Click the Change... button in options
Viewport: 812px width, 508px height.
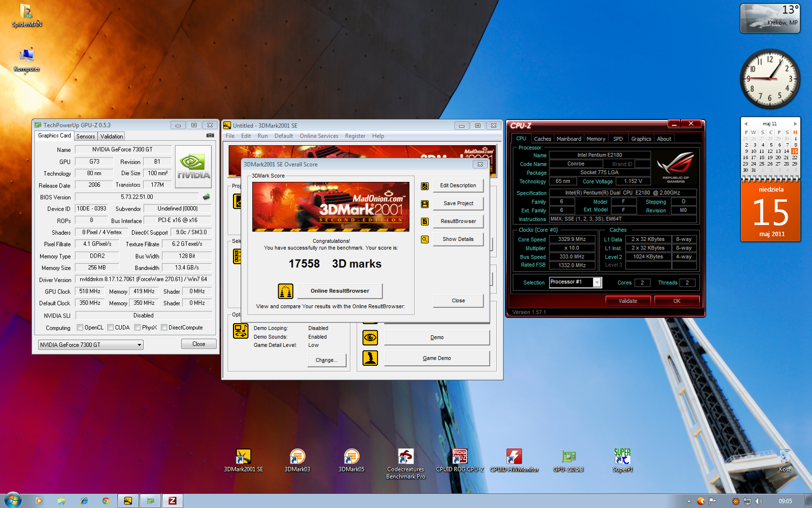[326, 360]
